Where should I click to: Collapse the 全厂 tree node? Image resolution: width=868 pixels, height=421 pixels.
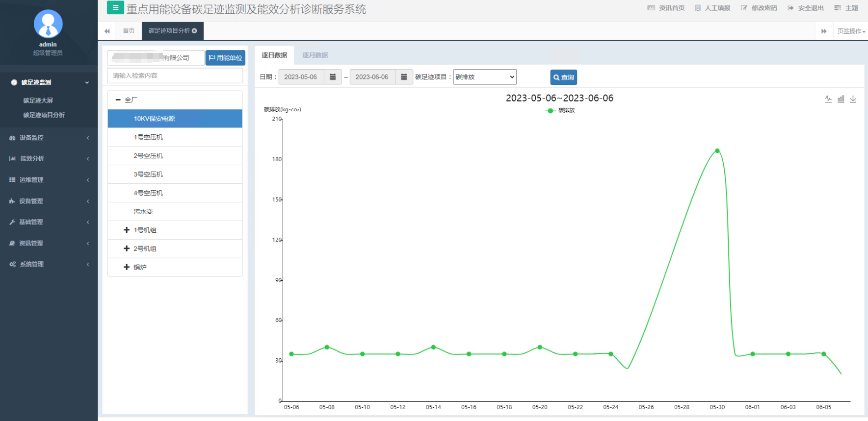[118, 100]
